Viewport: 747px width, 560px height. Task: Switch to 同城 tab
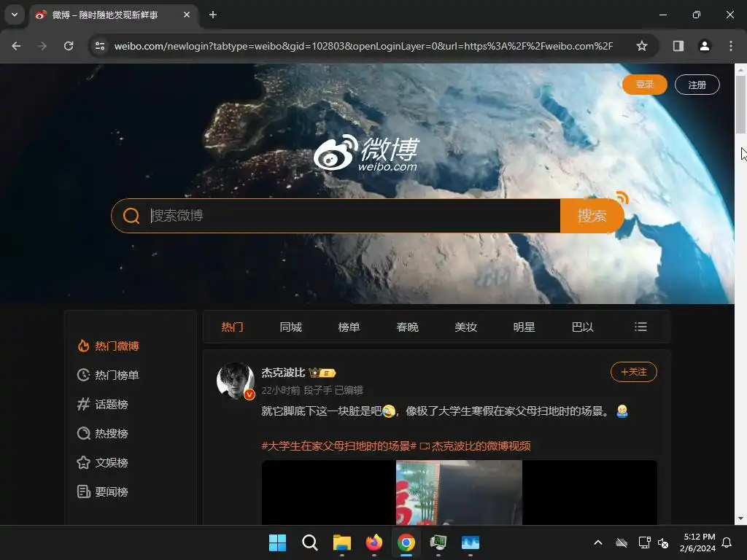tap(290, 327)
